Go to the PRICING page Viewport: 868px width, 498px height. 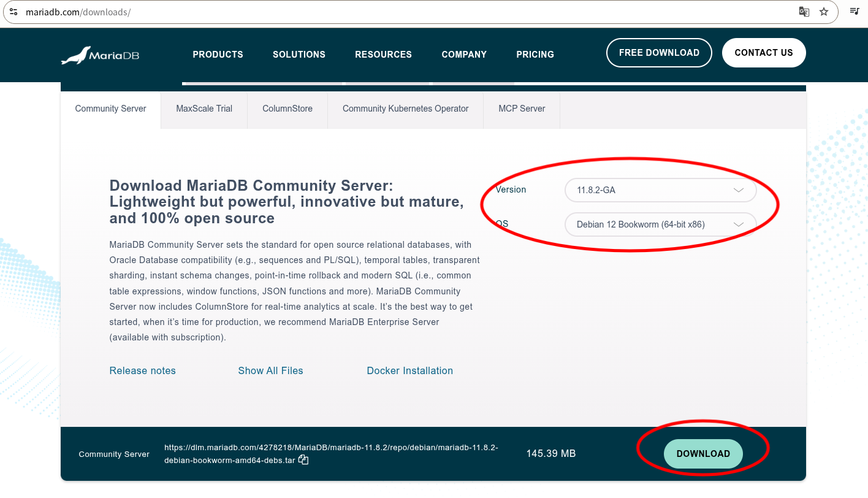(x=535, y=55)
